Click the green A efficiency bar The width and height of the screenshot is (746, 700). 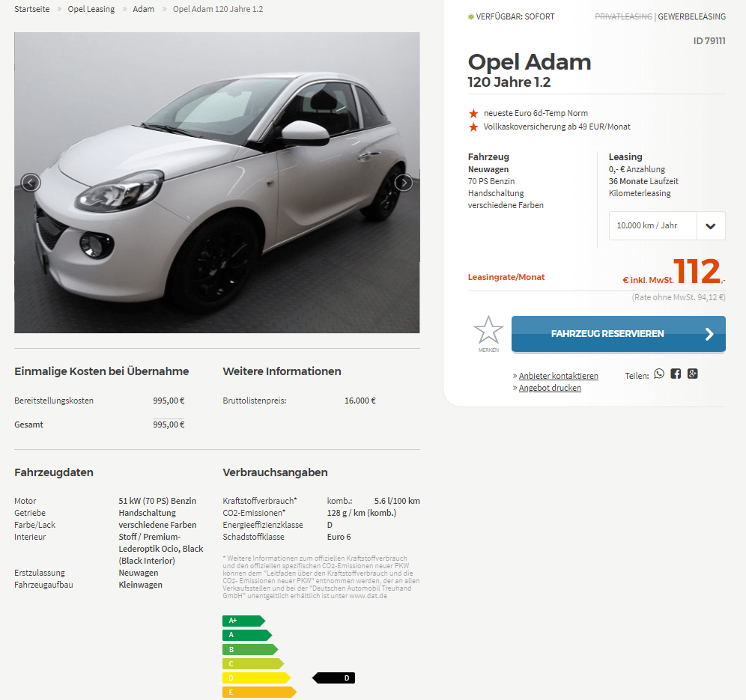point(247,635)
